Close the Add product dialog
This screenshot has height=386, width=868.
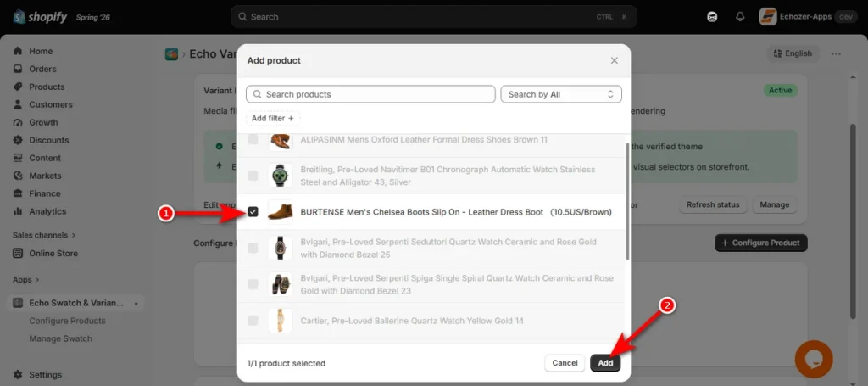[x=614, y=60]
